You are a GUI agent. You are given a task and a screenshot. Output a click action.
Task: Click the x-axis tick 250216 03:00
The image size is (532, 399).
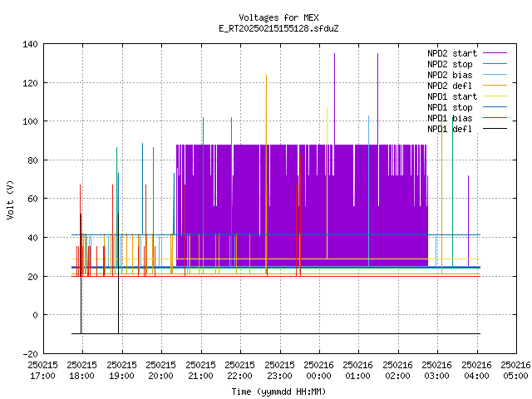437,371
